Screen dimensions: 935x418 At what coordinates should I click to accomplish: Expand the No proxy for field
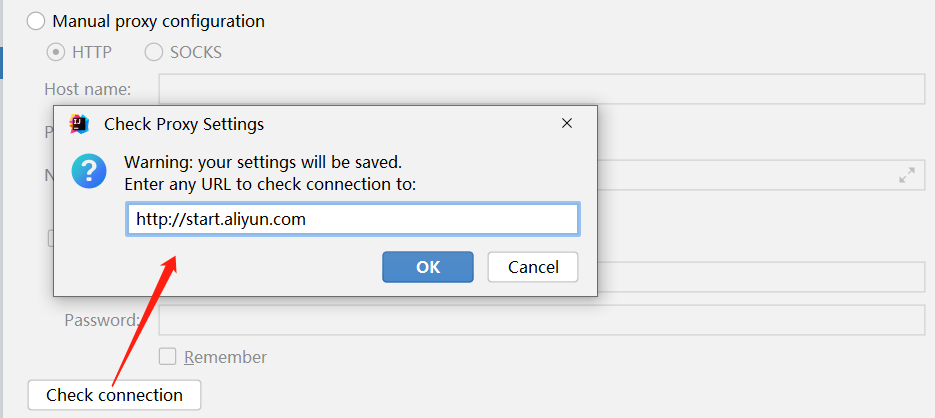pyautogui.click(x=907, y=175)
